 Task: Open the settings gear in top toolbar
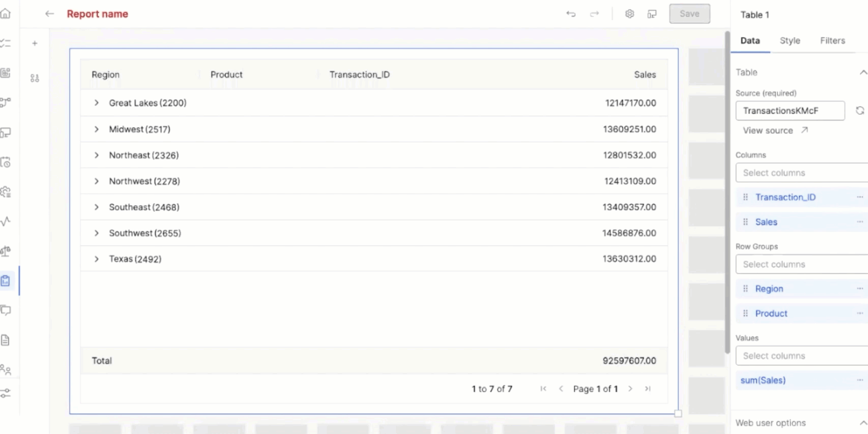click(630, 14)
